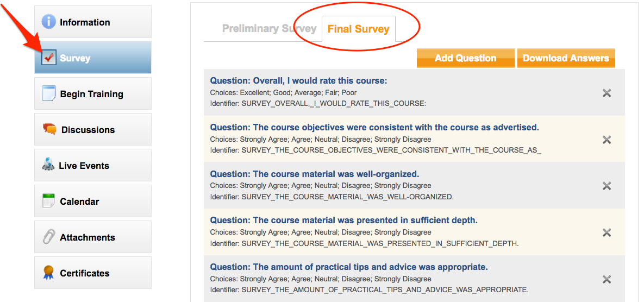Click the Discussions speech bubble icon
Screen dimensions: 644x302
(x=49, y=129)
